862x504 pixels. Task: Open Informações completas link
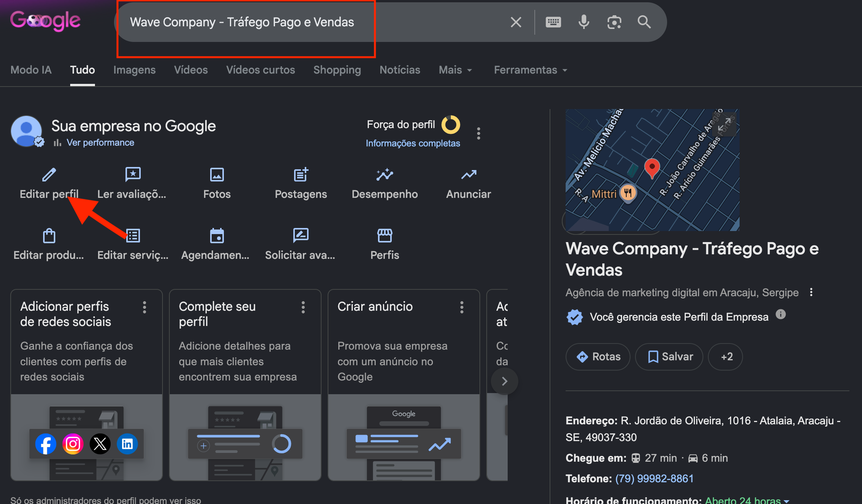click(x=413, y=143)
